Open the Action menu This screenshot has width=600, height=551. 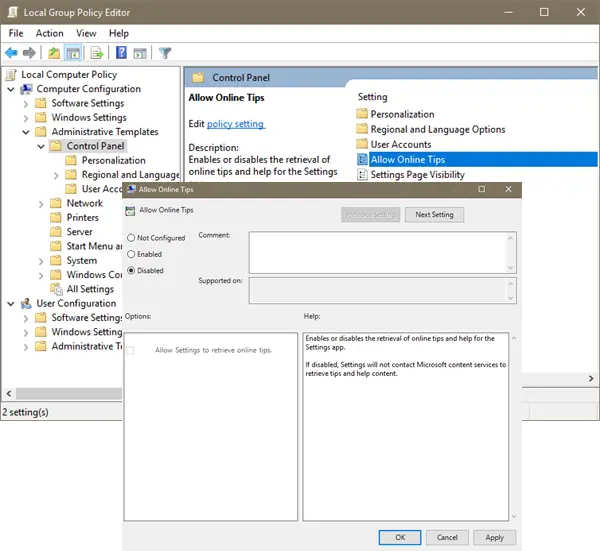coord(49,33)
